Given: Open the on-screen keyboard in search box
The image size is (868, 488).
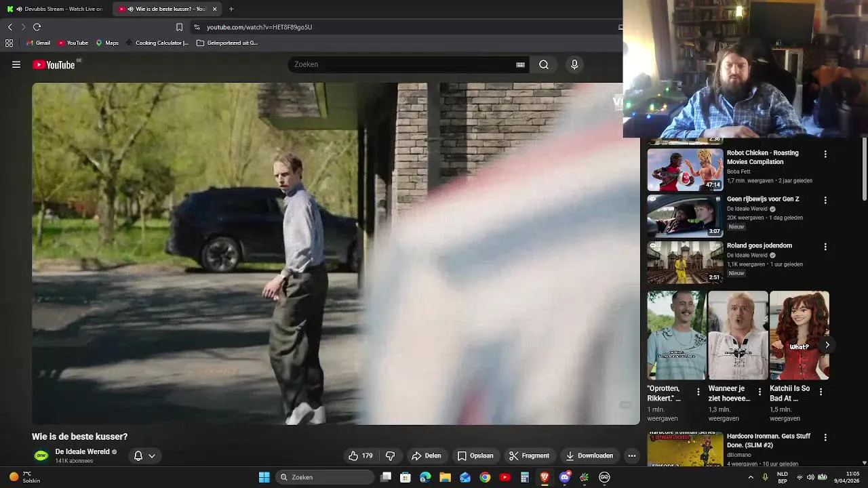Looking at the screenshot, I should [x=520, y=64].
